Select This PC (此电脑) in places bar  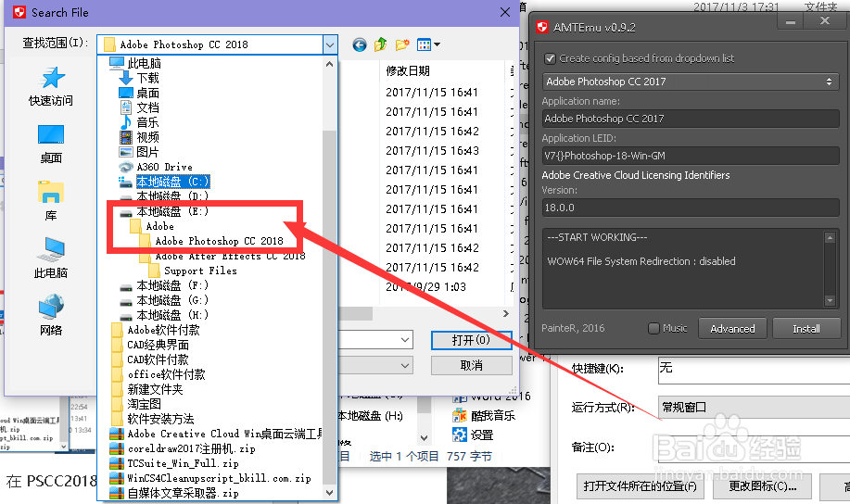(51, 258)
